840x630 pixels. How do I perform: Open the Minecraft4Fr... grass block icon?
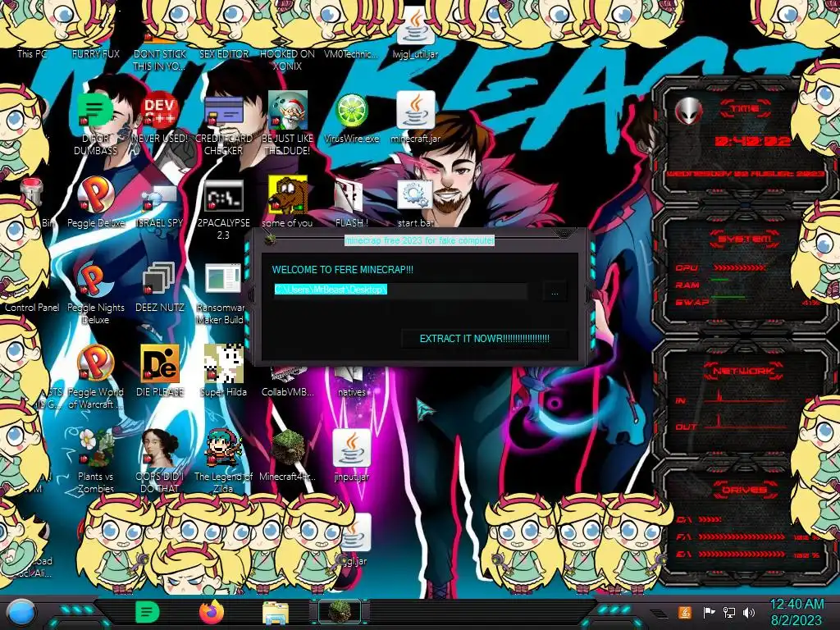pos(288,449)
